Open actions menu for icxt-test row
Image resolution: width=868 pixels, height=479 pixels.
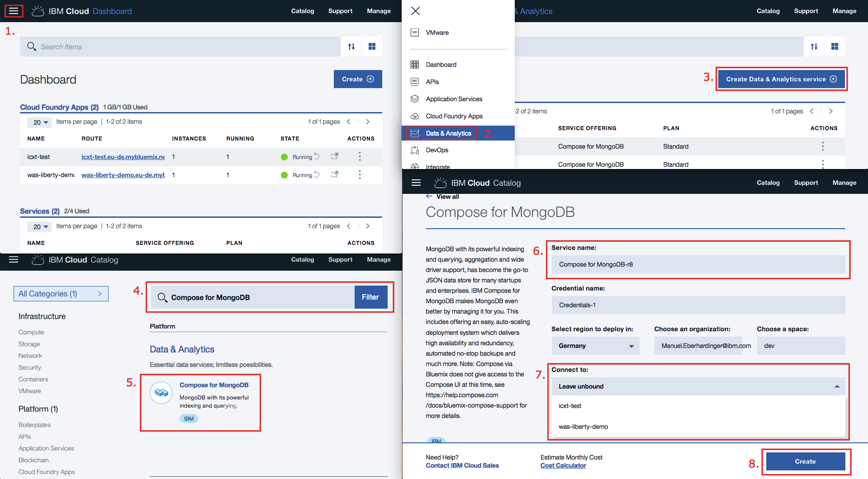click(x=360, y=156)
